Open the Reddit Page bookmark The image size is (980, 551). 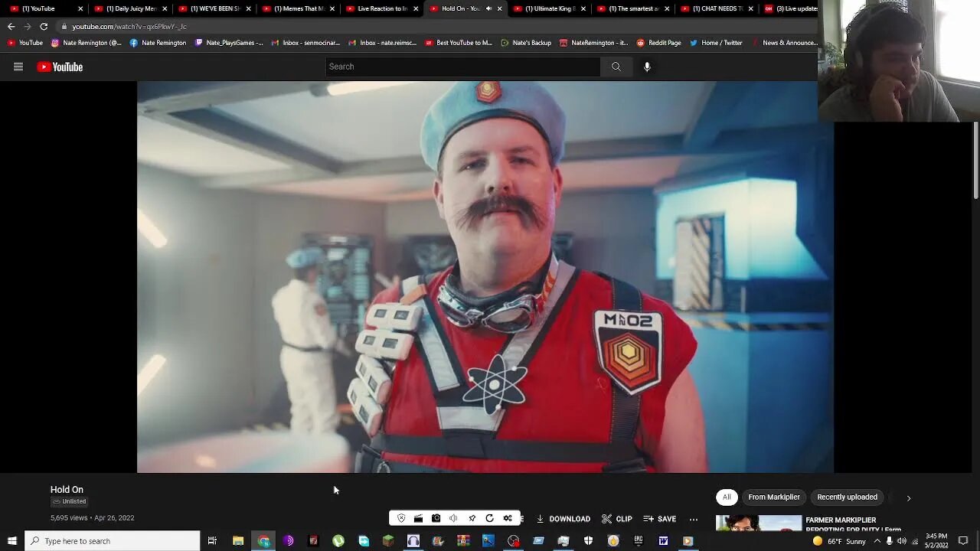658,43
